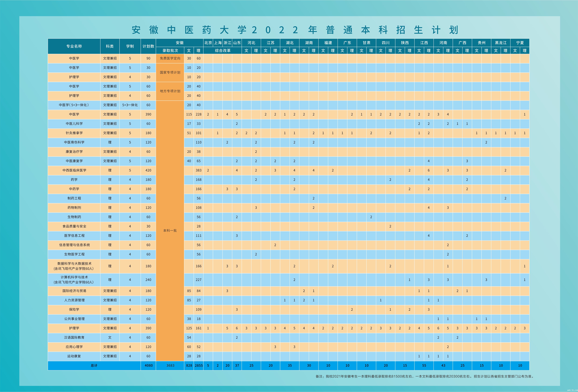Click the 黑龙江 province header
Screen dimensions: 578x392
(501, 43)
